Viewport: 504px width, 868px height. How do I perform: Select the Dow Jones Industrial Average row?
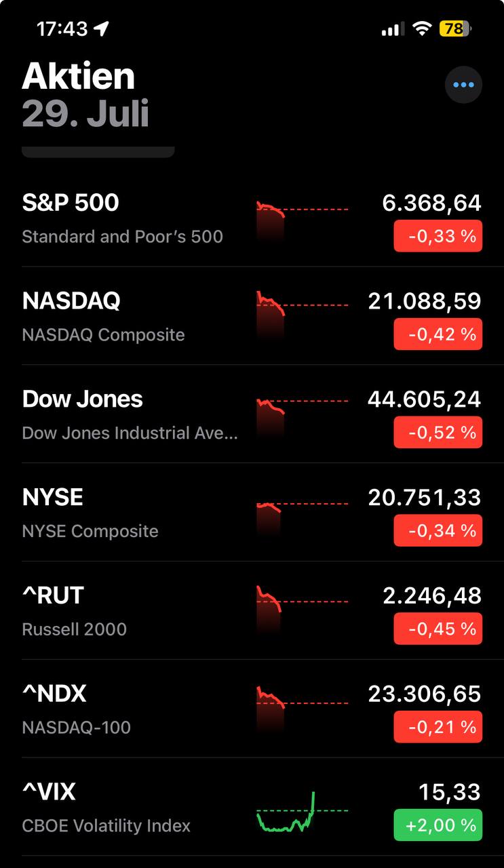point(129,414)
